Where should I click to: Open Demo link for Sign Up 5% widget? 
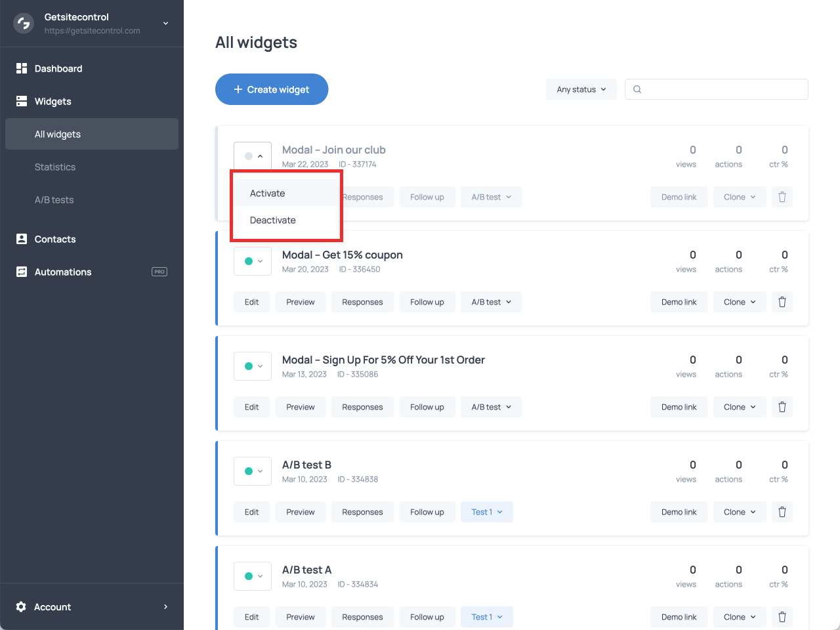coord(679,407)
